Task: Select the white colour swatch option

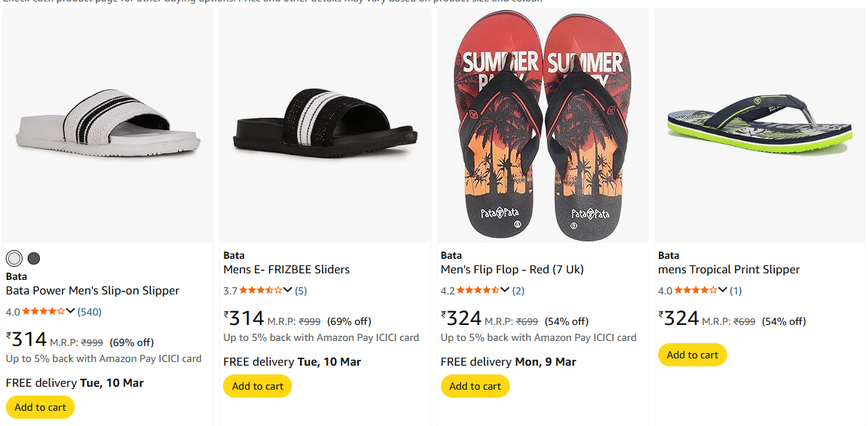Action: coord(14,258)
